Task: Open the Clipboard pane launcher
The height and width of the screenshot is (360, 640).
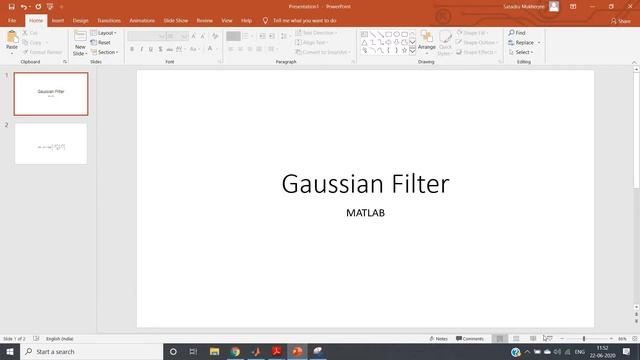Action: (65, 62)
